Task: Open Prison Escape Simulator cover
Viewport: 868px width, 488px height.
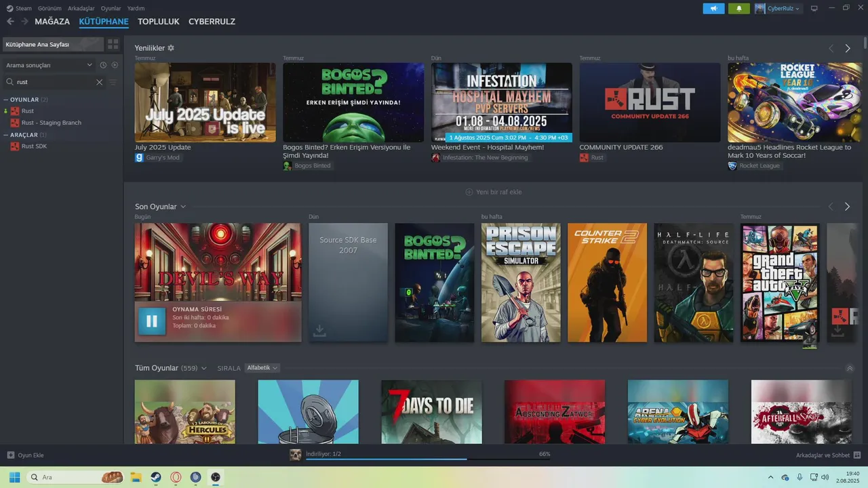Action: click(521, 283)
